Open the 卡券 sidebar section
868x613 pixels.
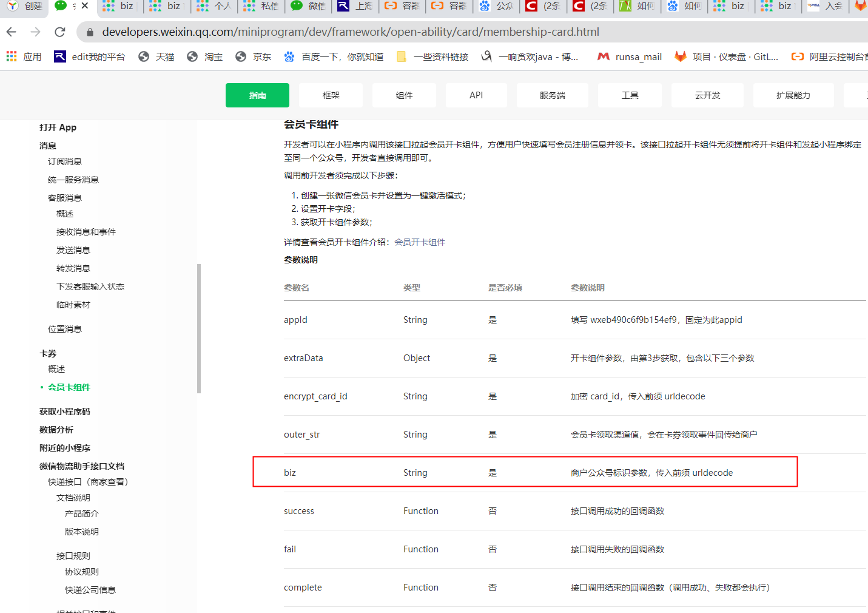pyautogui.click(x=48, y=353)
